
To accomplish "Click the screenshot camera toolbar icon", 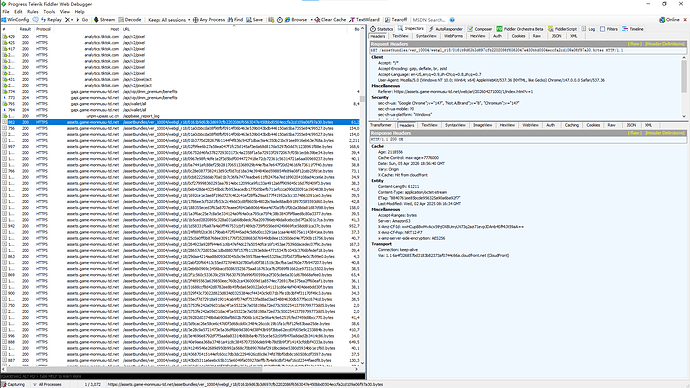I will pyautogui.click(x=271, y=20).
